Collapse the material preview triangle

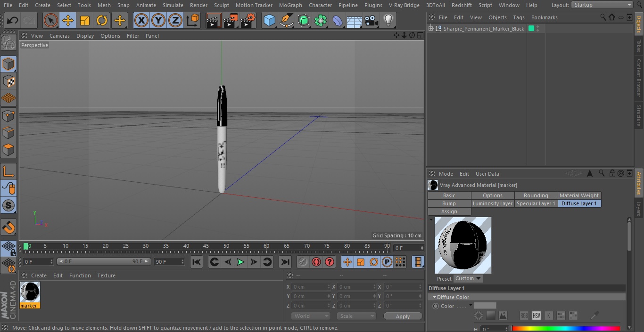(431, 219)
